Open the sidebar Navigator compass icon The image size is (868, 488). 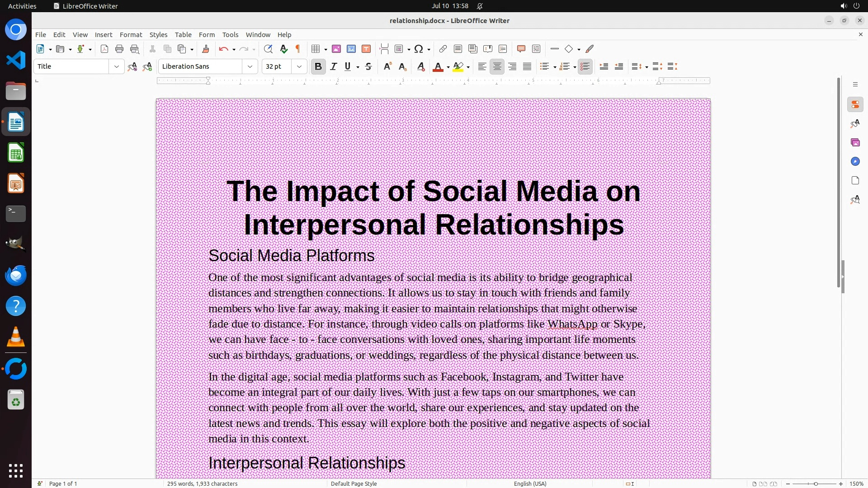[855, 162]
